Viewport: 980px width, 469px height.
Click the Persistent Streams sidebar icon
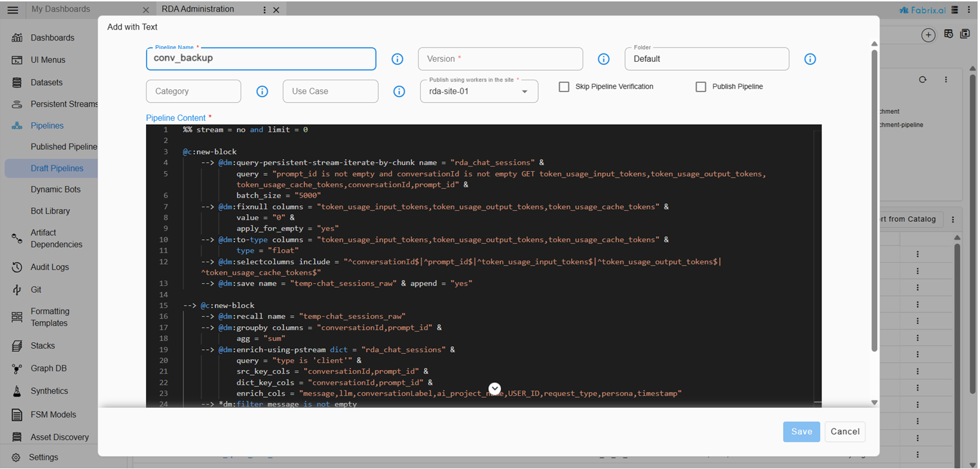click(x=17, y=104)
